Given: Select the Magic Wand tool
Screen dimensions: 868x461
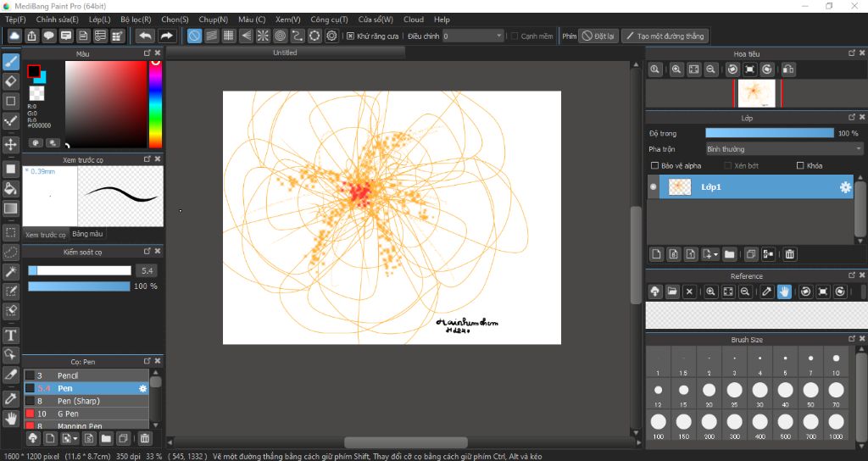Looking at the screenshot, I should point(10,271).
